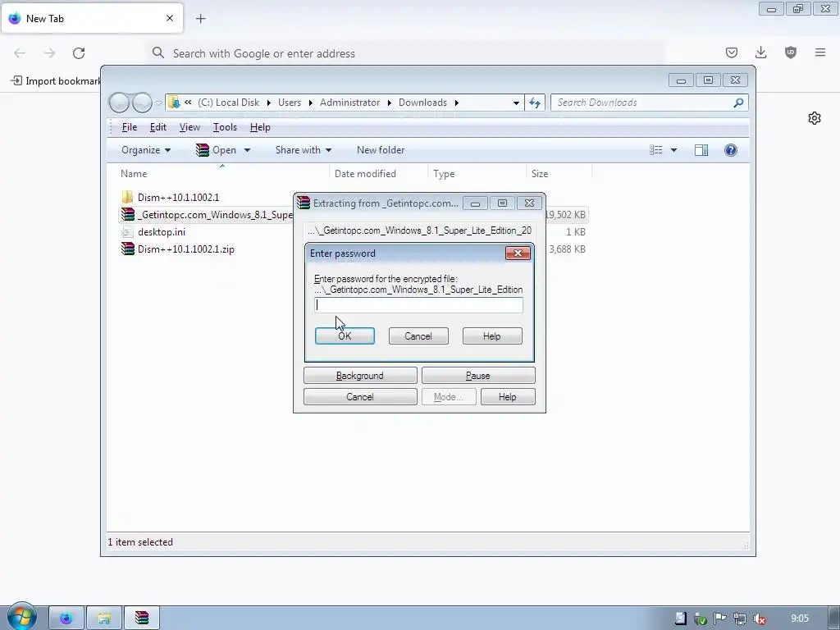Screen dimensions: 840x630
Task: Expand the arrow after Downloads breadcrumb
Action: pos(456,103)
